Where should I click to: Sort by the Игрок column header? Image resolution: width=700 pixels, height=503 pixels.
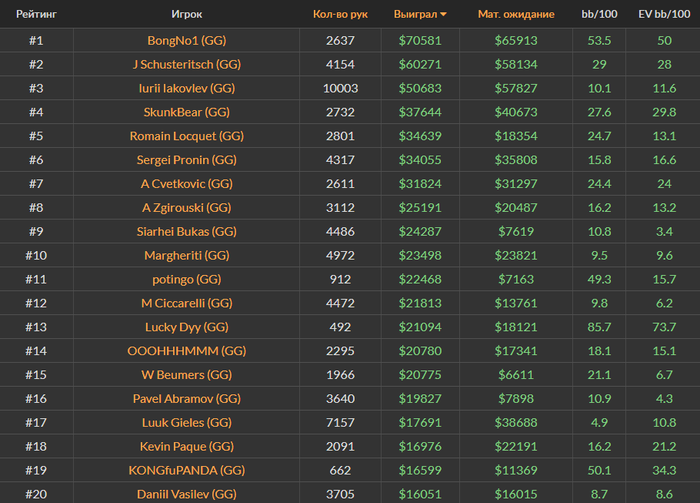point(186,15)
